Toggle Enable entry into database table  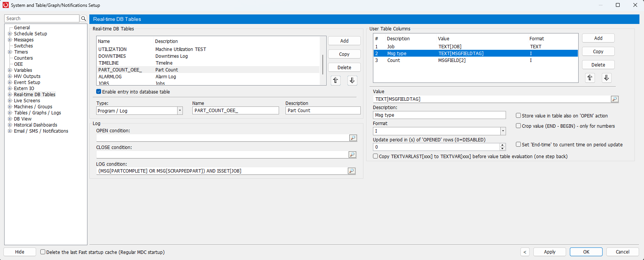[x=99, y=92]
